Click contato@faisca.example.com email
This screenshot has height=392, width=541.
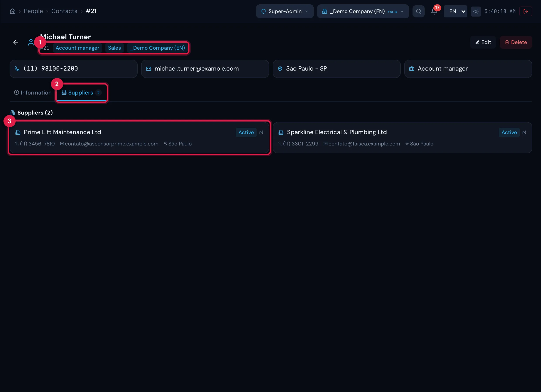[364, 144]
